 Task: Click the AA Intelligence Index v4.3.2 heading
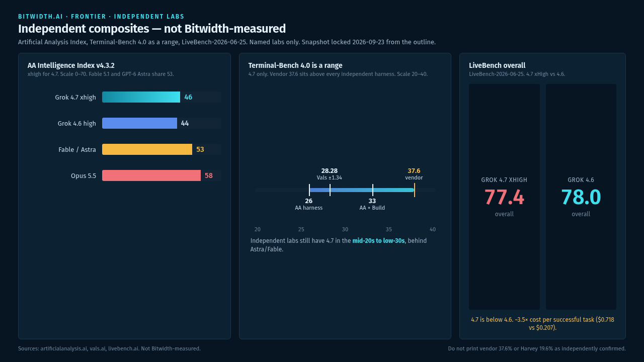[x=71, y=65]
